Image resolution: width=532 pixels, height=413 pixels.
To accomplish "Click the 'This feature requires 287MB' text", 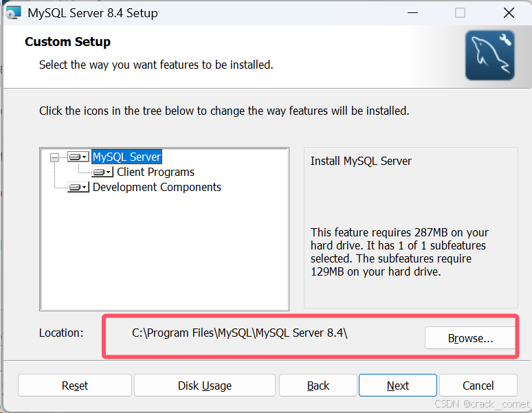I will point(399,252).
